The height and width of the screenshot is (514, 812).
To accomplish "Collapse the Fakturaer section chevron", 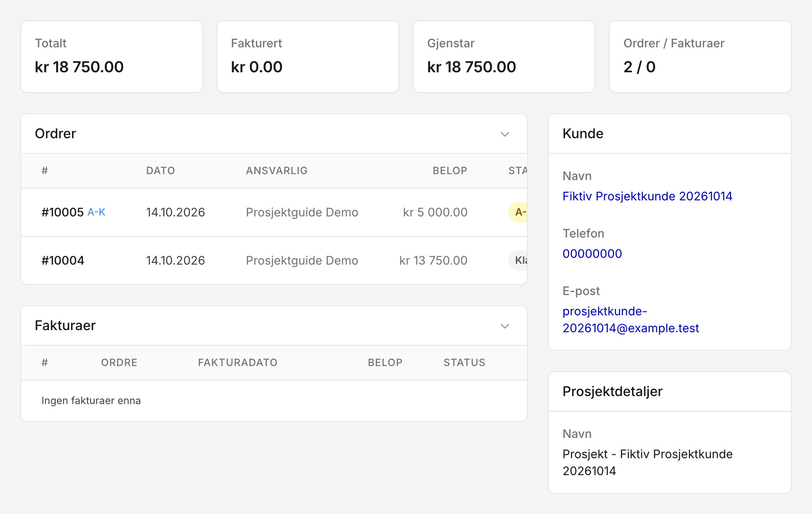I will (505, 326).
